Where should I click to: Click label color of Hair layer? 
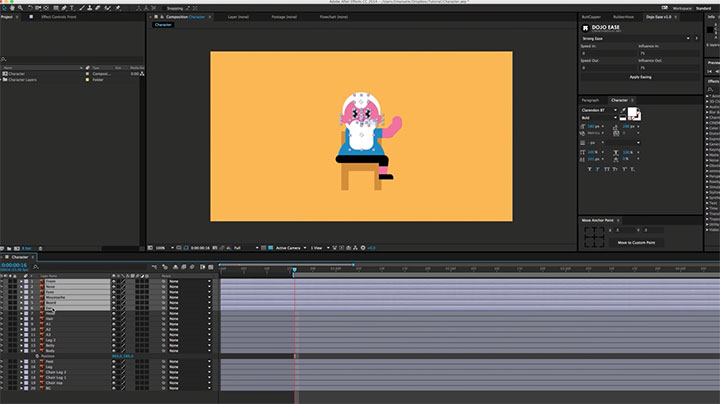pos(26,319)
